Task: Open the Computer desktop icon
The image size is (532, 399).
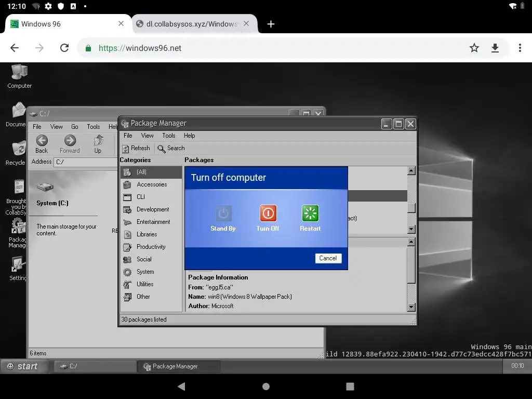Action: coord(19,72)
